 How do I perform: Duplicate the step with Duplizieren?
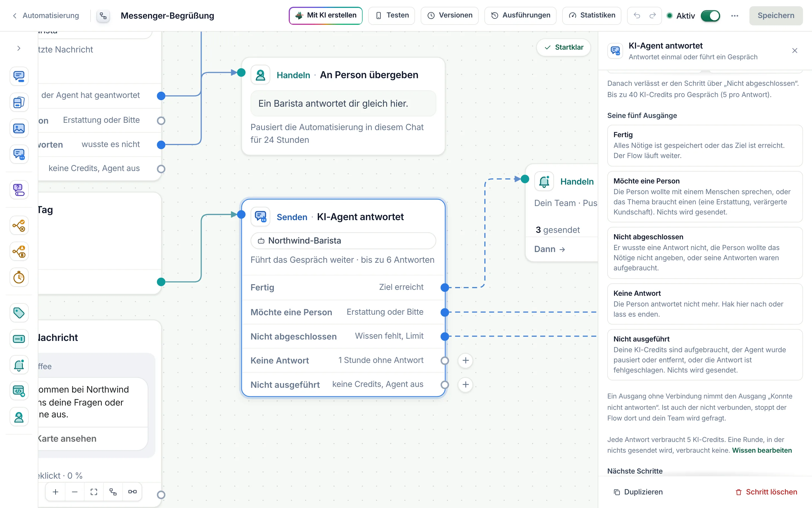638,492
